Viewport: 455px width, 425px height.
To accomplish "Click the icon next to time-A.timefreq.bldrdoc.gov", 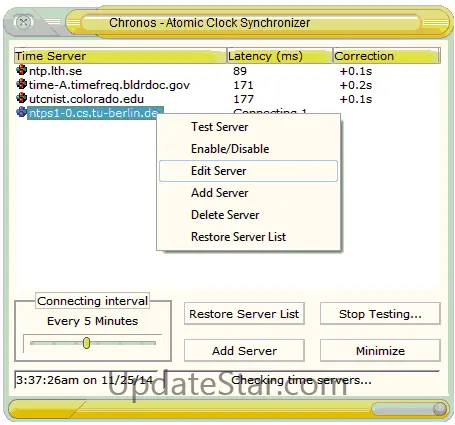I will pos(21,84).
